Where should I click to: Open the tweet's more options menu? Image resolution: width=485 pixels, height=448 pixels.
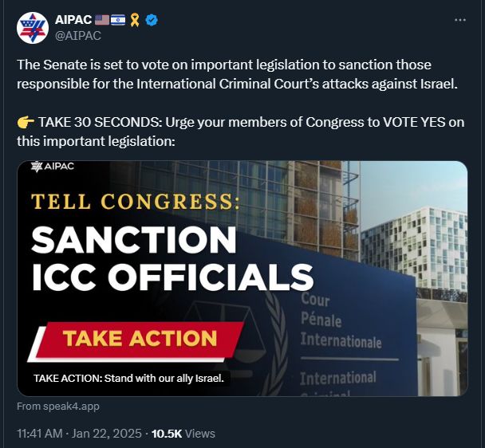click(x=459, y=20)
